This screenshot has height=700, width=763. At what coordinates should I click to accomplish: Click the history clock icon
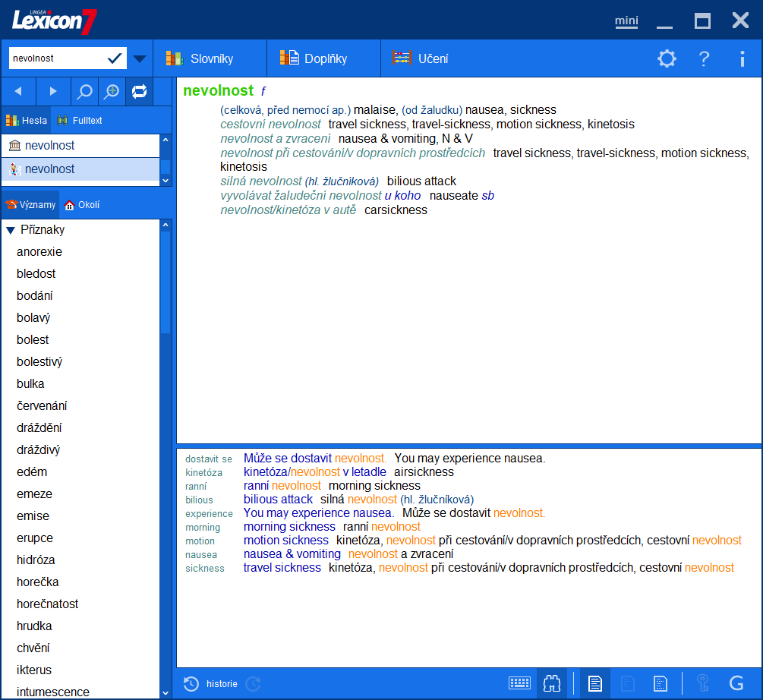(191, 684)
